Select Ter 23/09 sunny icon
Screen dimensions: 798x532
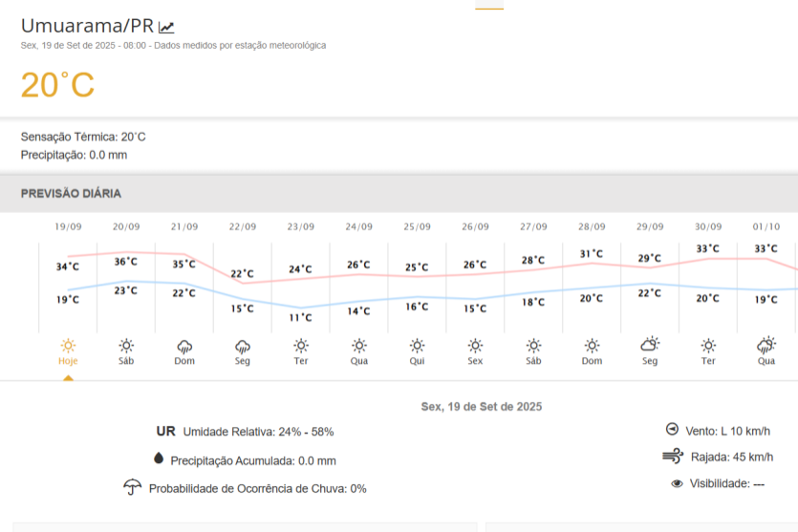click(301, 345)
